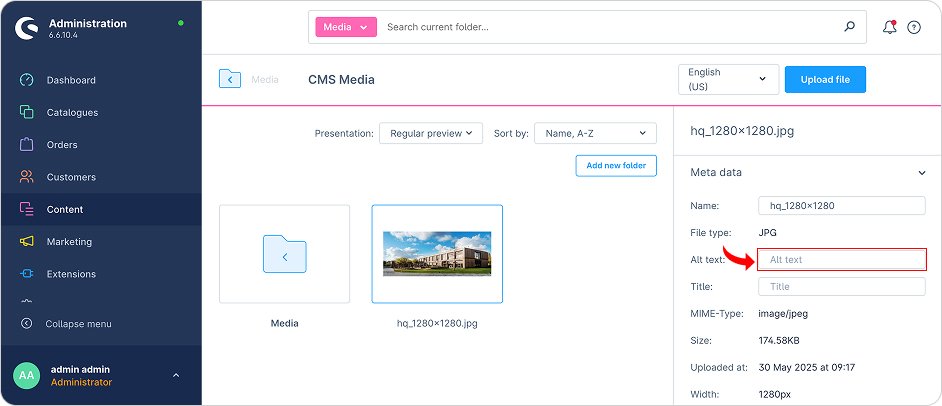Open the Content menu item
The image size is (942, 406).
pyautogui.click(x=65, y=209)
